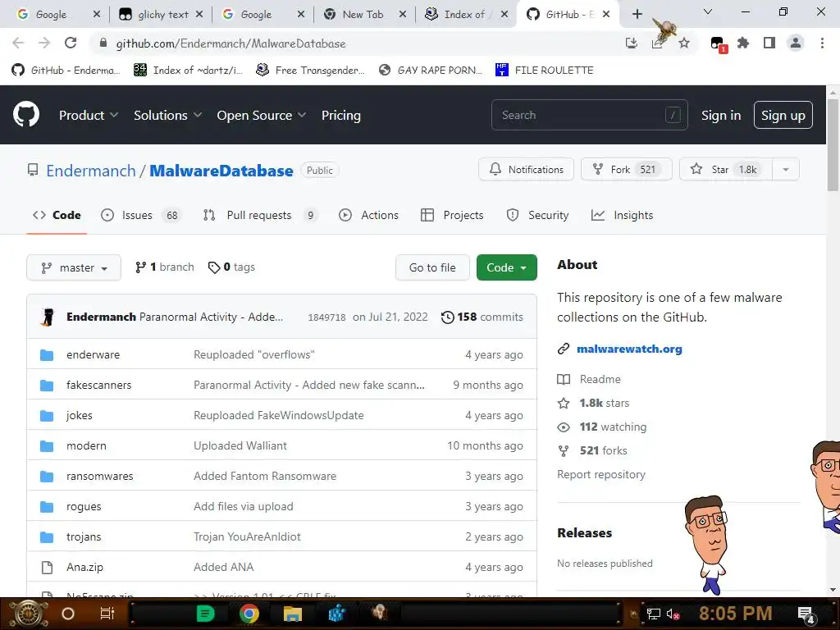
Task: Switch to the glichy text browser tab
Action: click(161, 15)
